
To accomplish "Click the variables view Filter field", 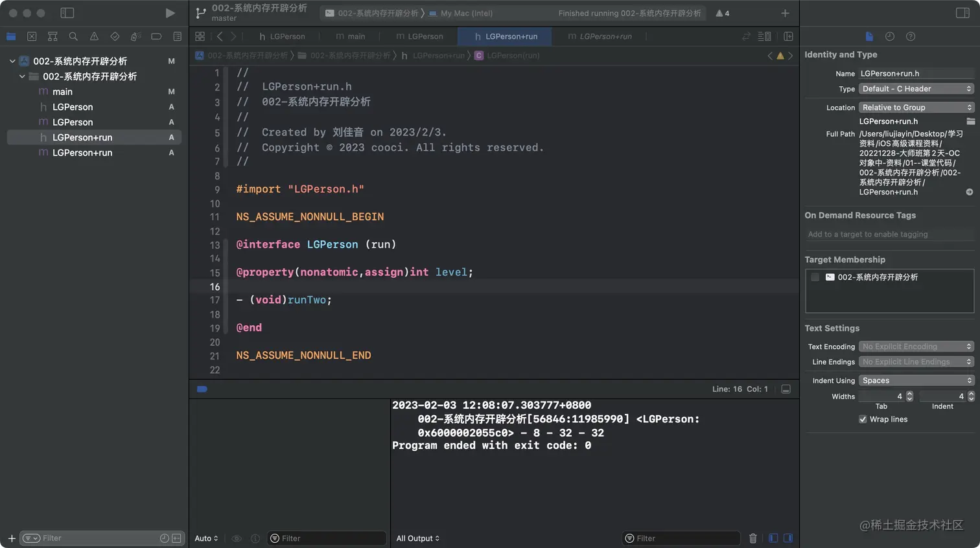I will click(x=327, y=538).
